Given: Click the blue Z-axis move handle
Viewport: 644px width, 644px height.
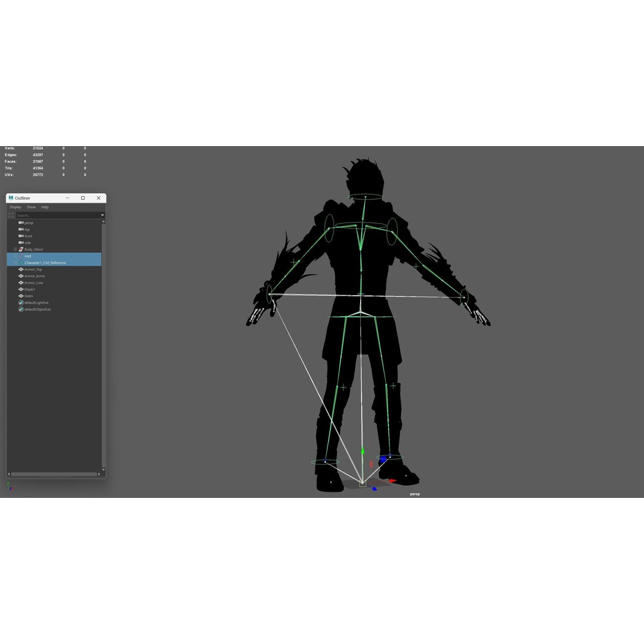Looking at the screenshot, I should (x=374, y=489).
